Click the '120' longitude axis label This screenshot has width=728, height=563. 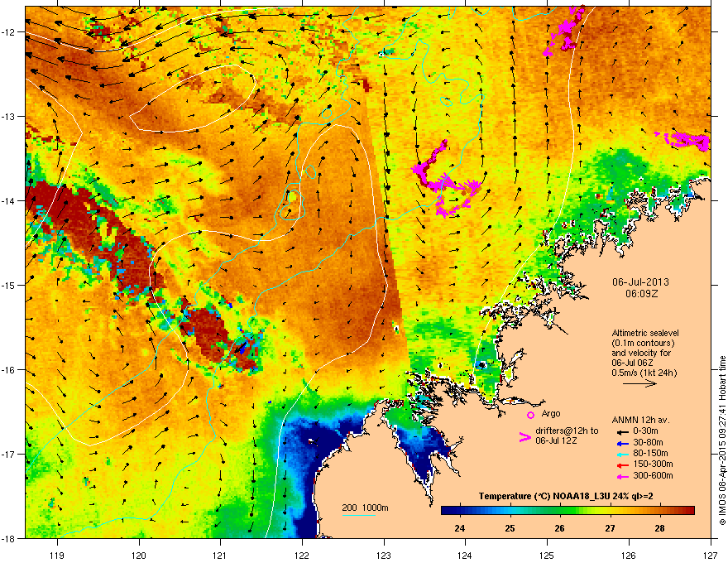[139, 555]
